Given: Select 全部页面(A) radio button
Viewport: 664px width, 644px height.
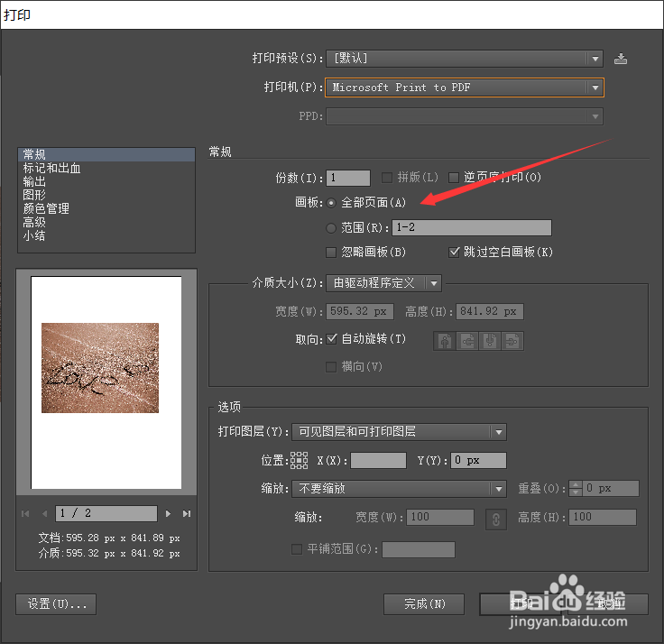Looking at the screenshot, I should pyautogui.click(x=331, y=203).
